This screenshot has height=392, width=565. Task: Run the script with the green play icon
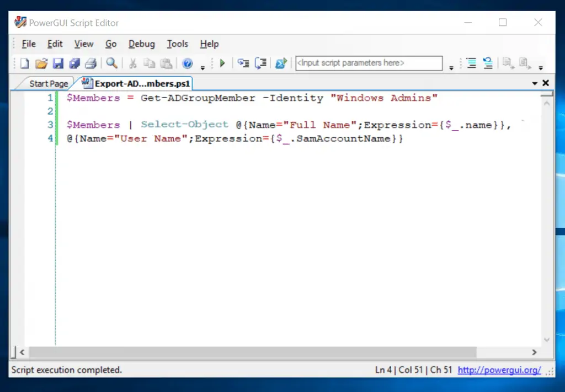[x=222, y=63]
